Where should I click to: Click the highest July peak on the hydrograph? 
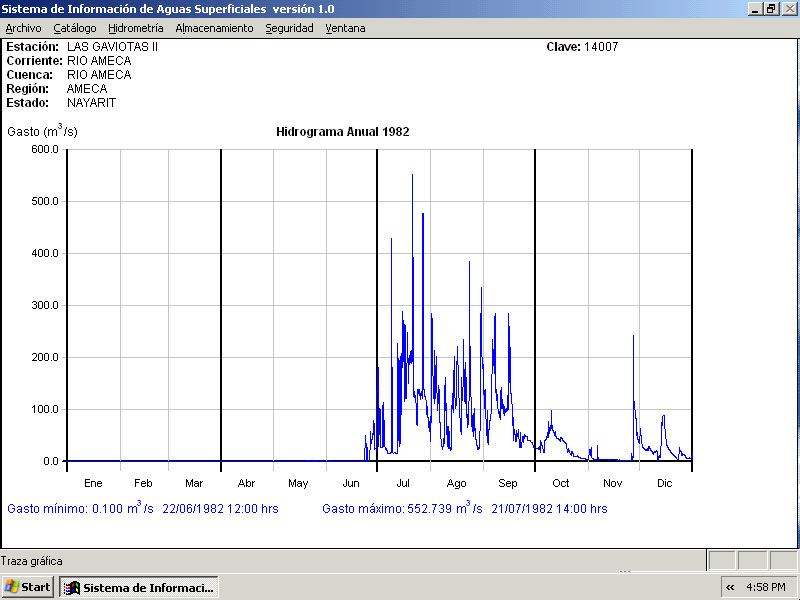(412, 176)
